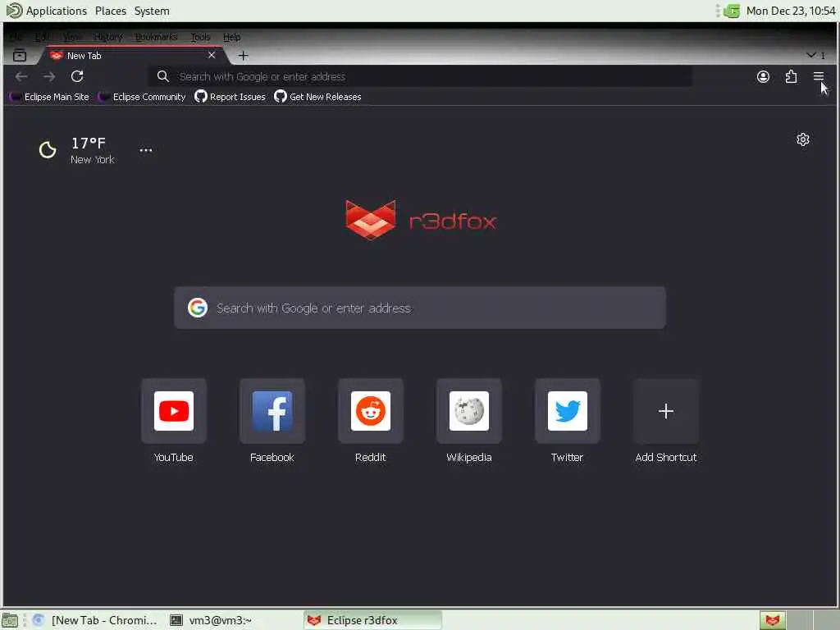The height and width of the screenshot is (630, 840).
Task: Click the address bar magnifier icon
Action: pyautogui.click(x=163, y=76)
